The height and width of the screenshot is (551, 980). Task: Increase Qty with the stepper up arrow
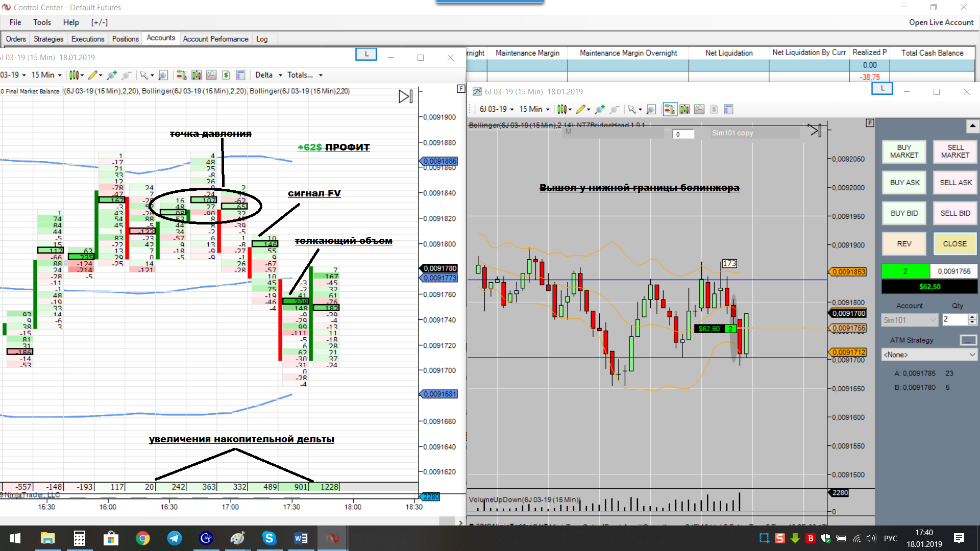coord(972,316)
